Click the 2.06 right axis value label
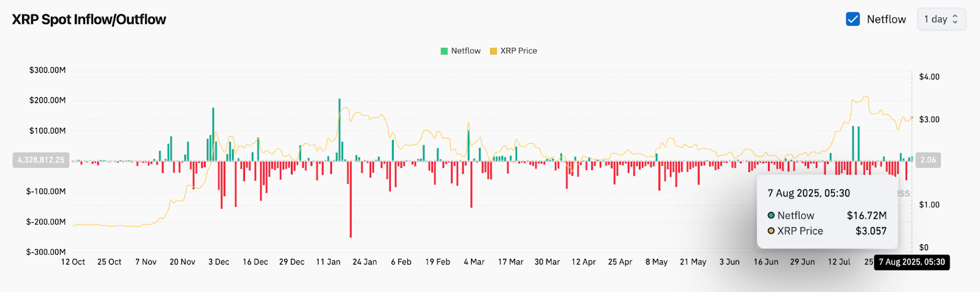980x292 pixels. click(x=928, y=160)
